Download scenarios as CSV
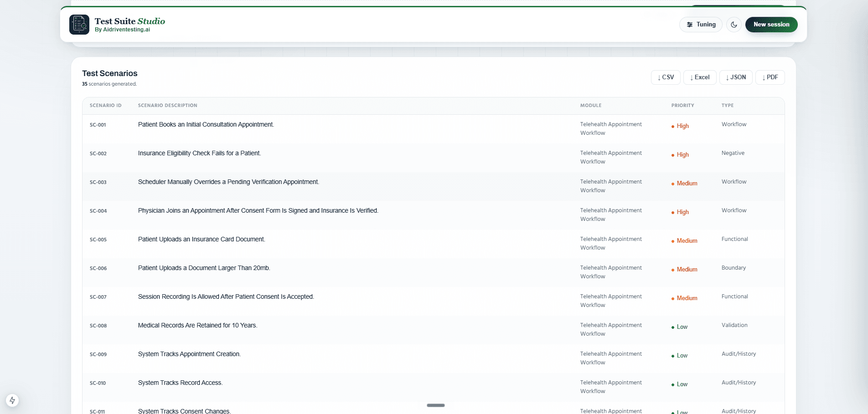The height and width of the screenshot is (414, 868). [x=666, y=77]
